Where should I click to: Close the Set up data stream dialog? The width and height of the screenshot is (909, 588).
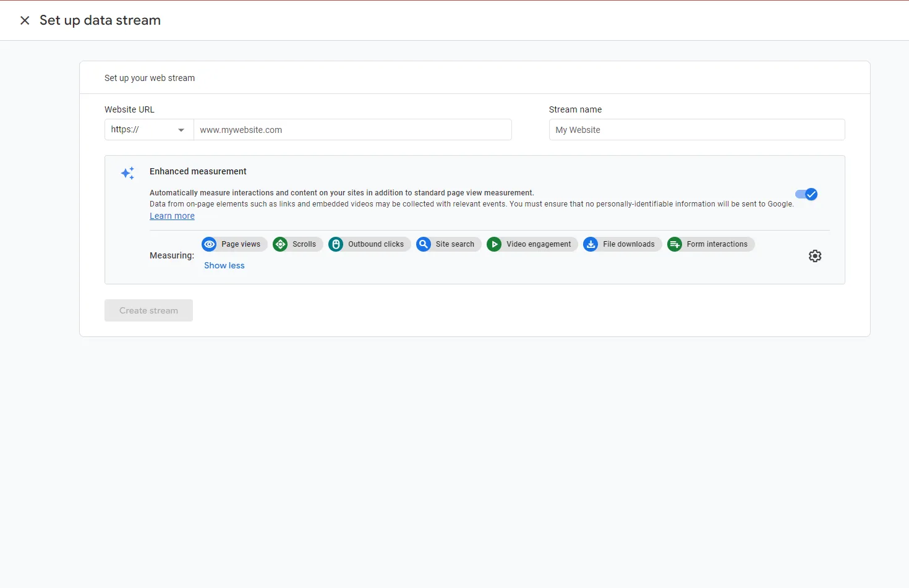coord(25,20)
